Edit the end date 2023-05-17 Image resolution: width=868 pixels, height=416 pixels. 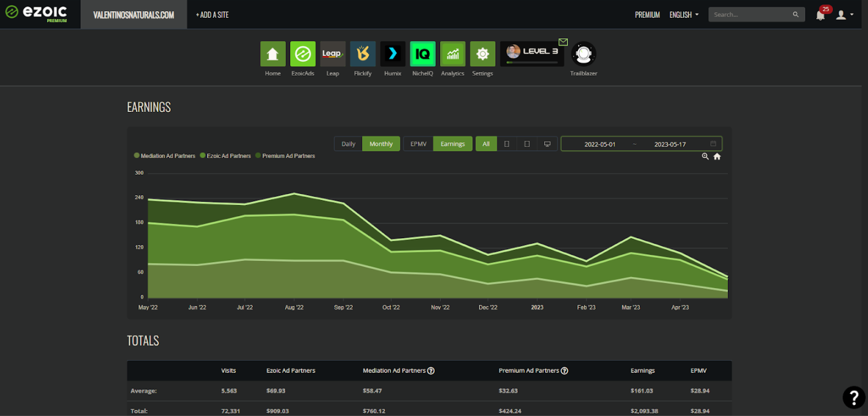pyautogui.click(x=670, y=144)
